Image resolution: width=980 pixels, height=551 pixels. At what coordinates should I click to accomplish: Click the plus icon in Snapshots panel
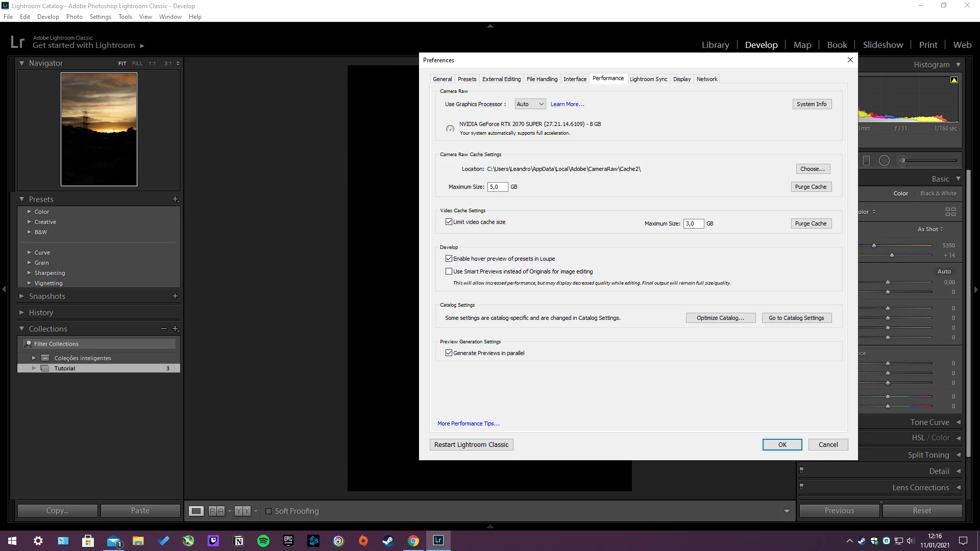[x=175, y=296]
